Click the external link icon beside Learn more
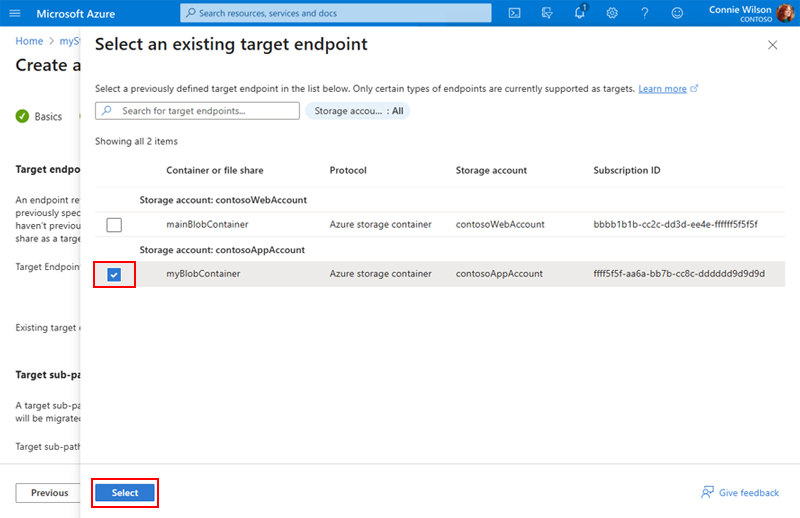The image size is (800, 518). pyautogui.click(x=694, y=89)
